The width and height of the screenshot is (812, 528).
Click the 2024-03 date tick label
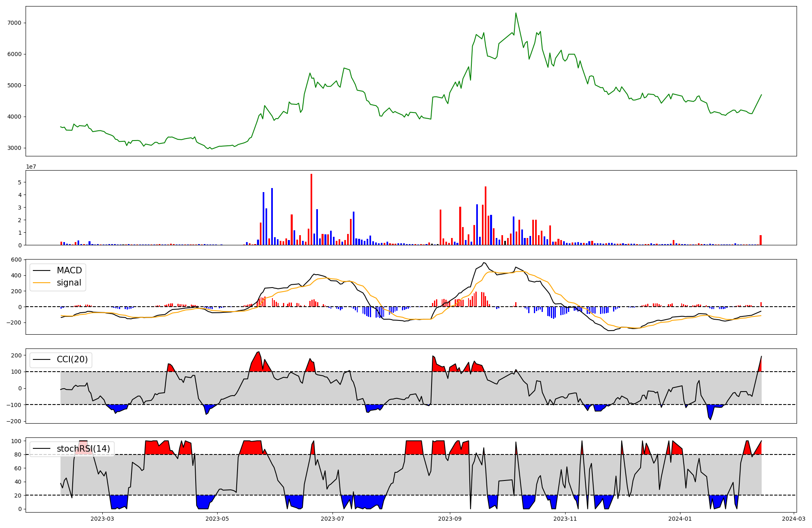coord(793,519)
